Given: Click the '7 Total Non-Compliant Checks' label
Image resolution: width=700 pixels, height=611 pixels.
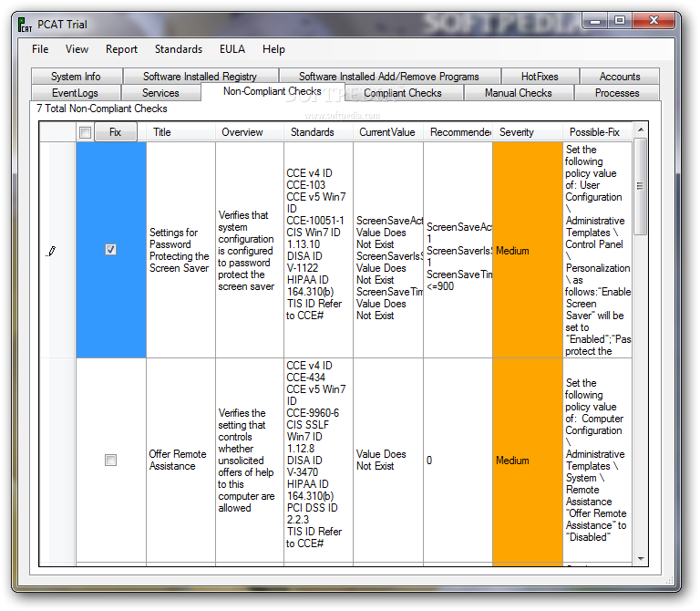Looking at the screenshot, I should coord(102,109).
